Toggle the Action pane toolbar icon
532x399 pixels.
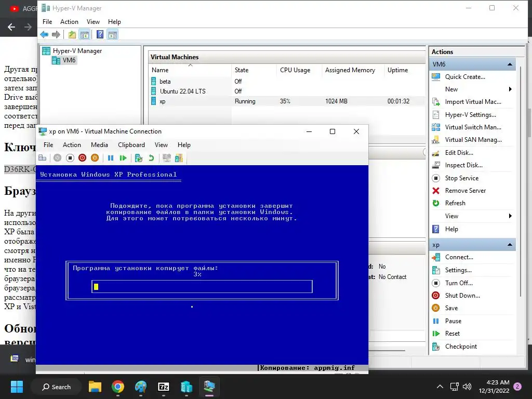(x=113, y=34)
